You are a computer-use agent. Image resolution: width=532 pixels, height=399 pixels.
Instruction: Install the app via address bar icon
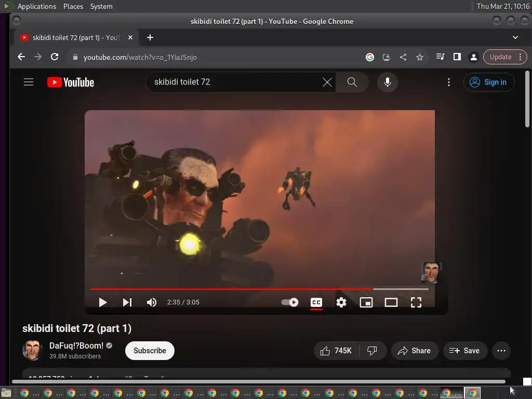pyautogui.click(x=387, y=57)
